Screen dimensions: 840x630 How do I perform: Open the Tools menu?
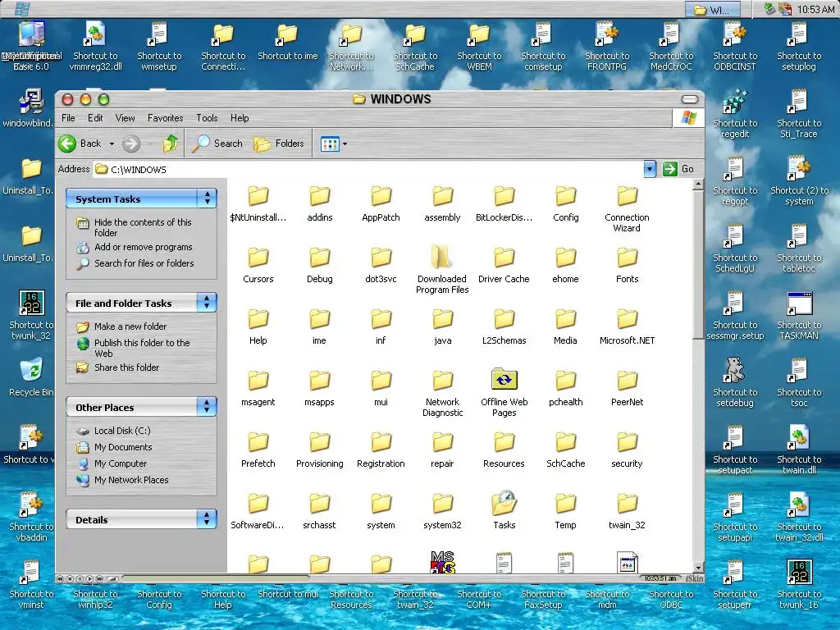click(x=207, y=118)
